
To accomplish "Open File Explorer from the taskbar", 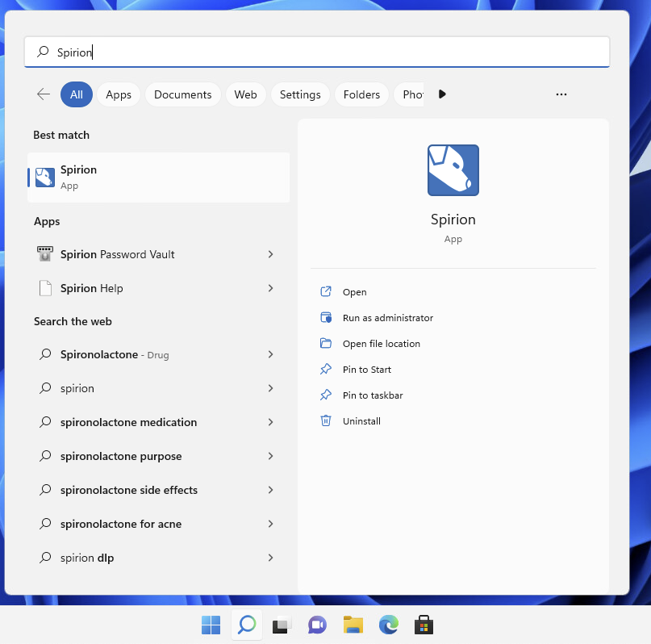I will pos(353,625).
